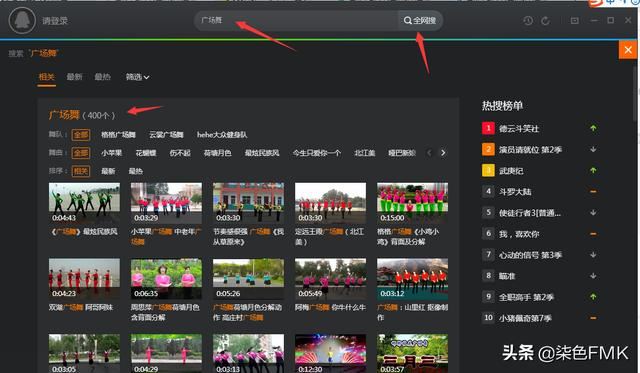The image size is (640, 373).
Task: Expand the 筛选 filter dropdown
Action: (x=137, y=77)
